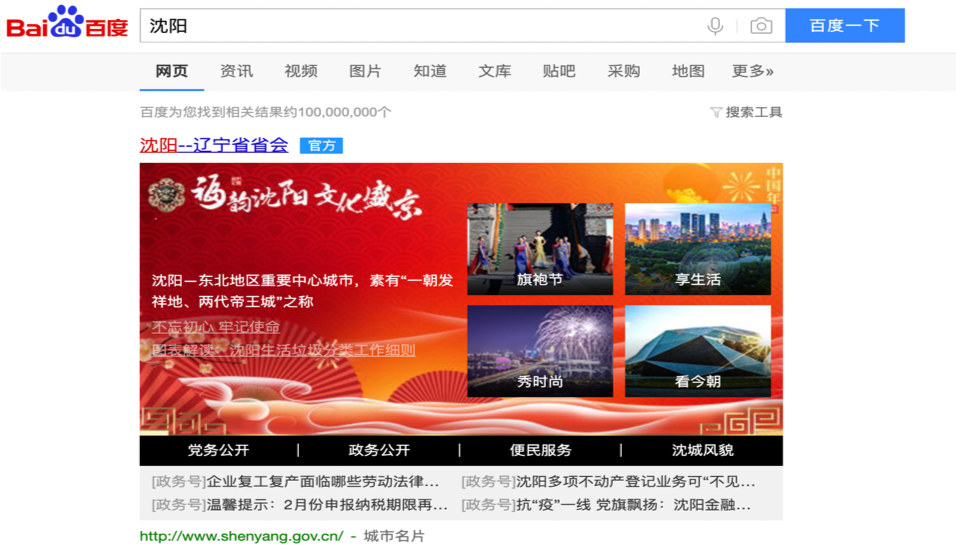This screenshot has width=956, height=545.
Task: Click the 福韵沈阳 文化盛京 banner title
Action: (306, 197)
